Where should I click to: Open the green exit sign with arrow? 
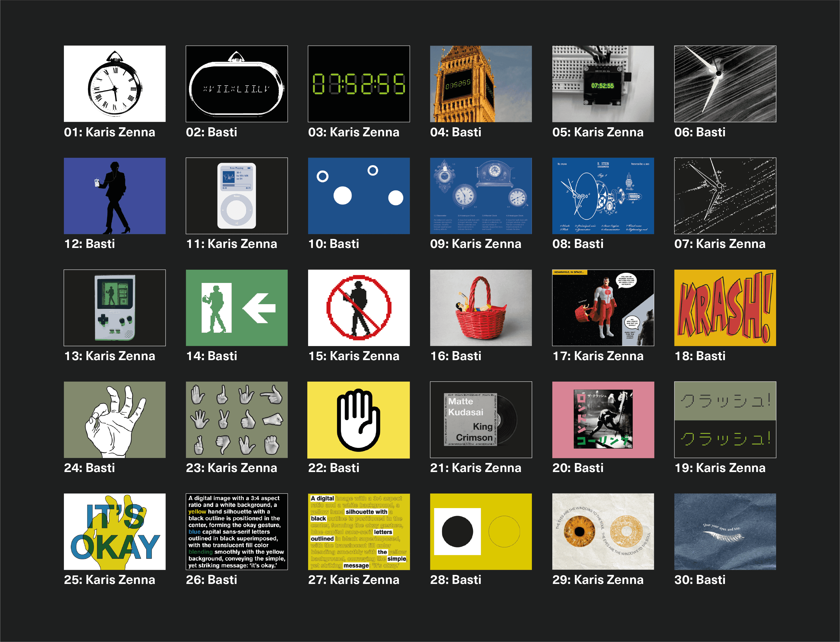coord(237,308)
